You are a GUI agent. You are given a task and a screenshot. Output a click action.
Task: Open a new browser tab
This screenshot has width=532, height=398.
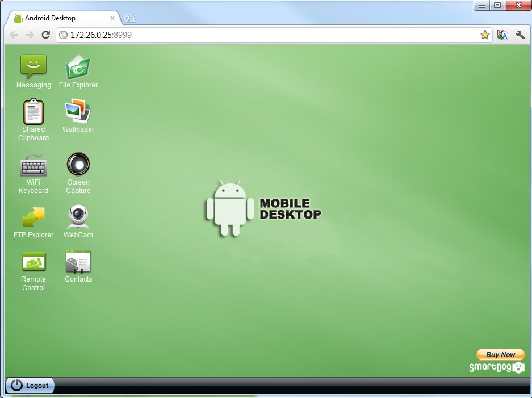tap(128, 18)
